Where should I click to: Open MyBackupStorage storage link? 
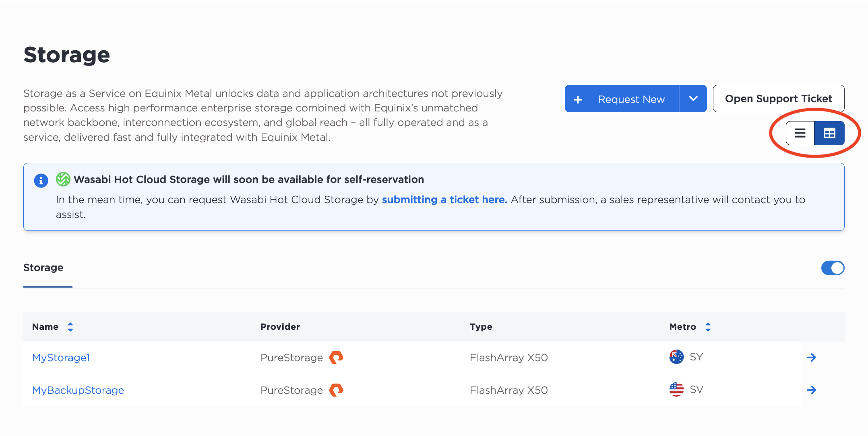78,390
